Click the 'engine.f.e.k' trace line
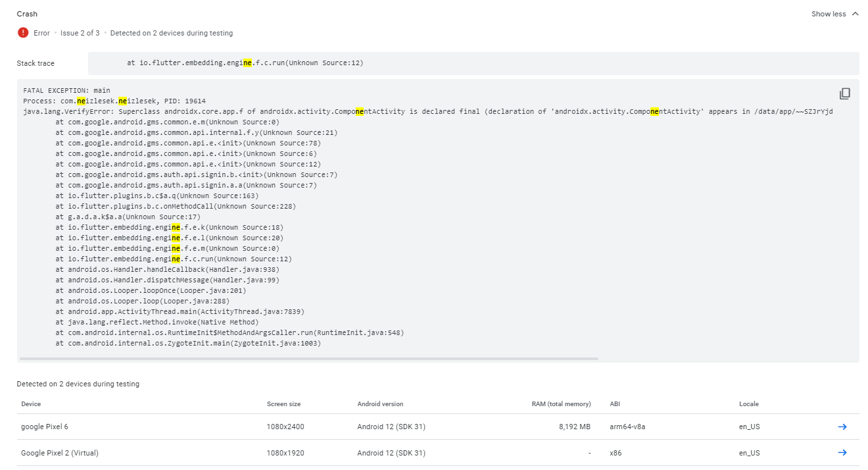The height and width of the screenshot is (470, 868). click(x=169, y=227)
